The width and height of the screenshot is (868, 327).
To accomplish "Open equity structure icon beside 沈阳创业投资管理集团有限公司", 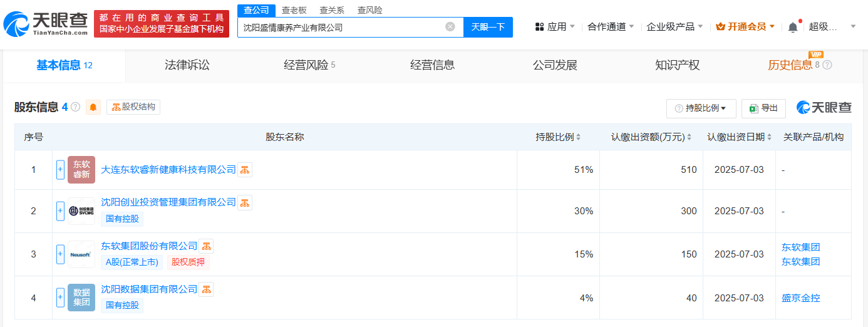I will pos(245,202).
